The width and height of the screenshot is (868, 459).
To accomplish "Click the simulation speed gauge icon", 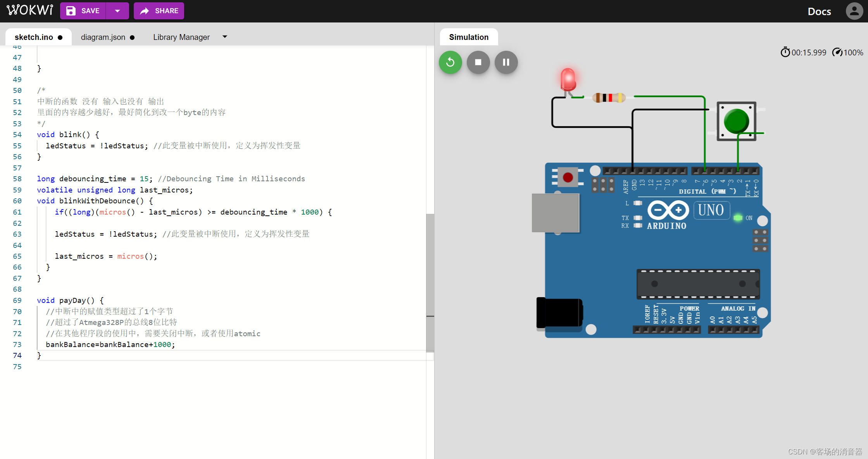I will tap(837, 52).
